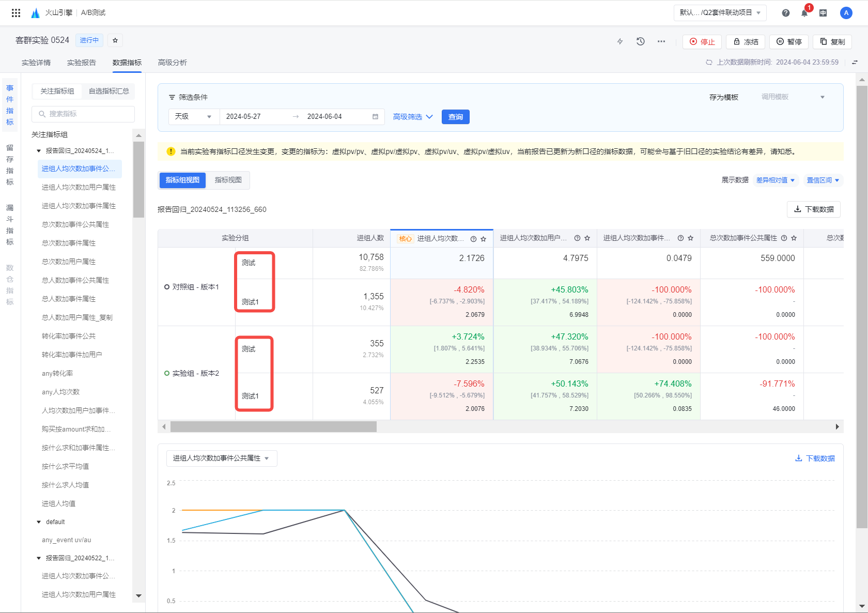Open the 实验报告 tab
Screen dimensions: 868x613
click(x=82, y=63)
